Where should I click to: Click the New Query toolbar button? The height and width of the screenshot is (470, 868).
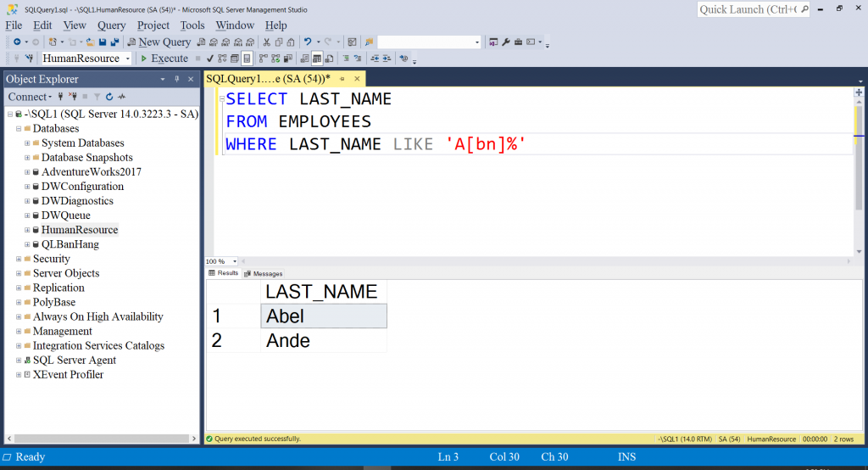point(159,42)
